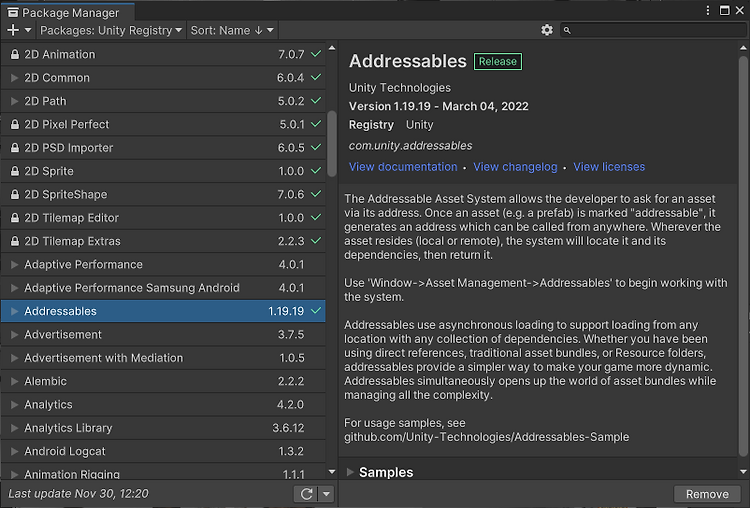Click the package search field

653,30
